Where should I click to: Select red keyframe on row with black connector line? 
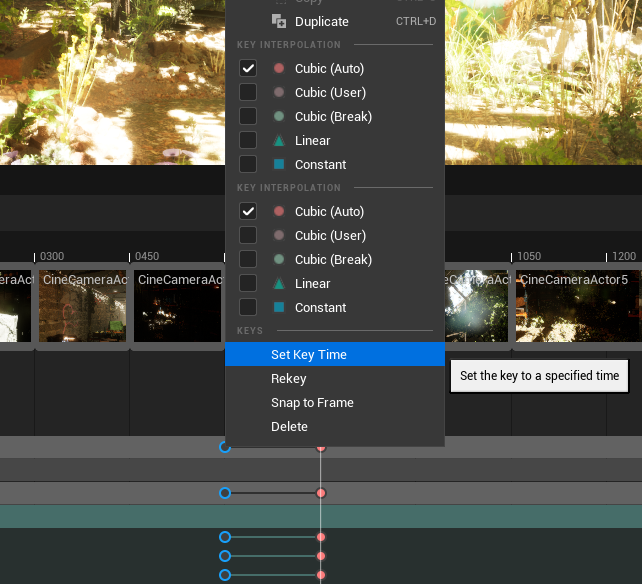[x=321, y=493]
